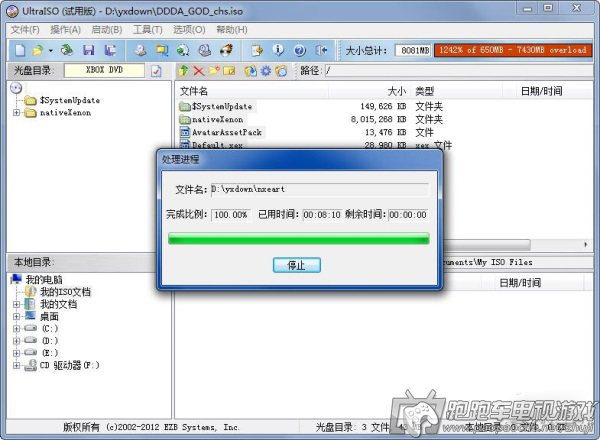This screenshot has width=600, height=440.
Task: Click the 剩余时间 00:00:00 field
Action: 408,215
